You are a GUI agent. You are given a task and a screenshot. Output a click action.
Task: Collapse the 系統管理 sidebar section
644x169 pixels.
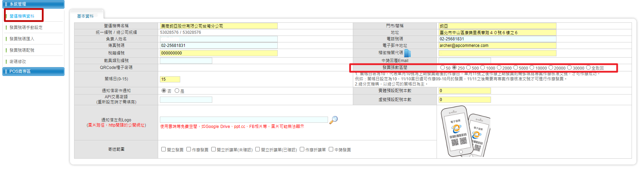[33, 4]
